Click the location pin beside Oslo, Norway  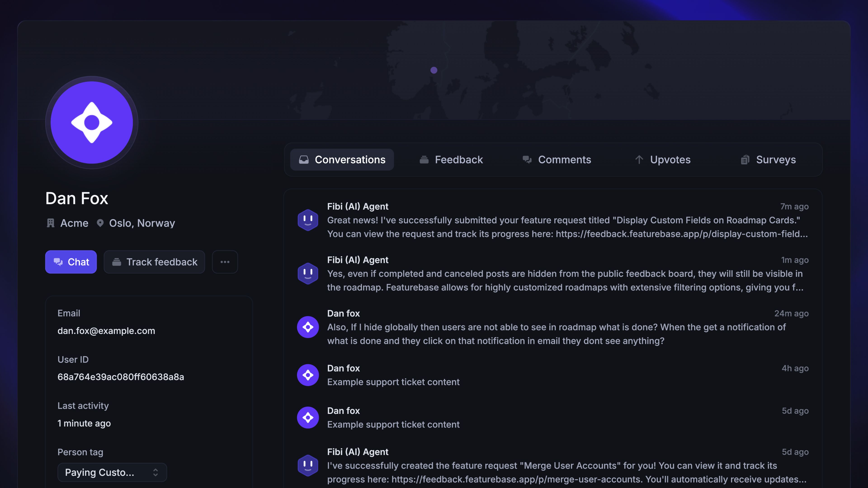(100, 223)
